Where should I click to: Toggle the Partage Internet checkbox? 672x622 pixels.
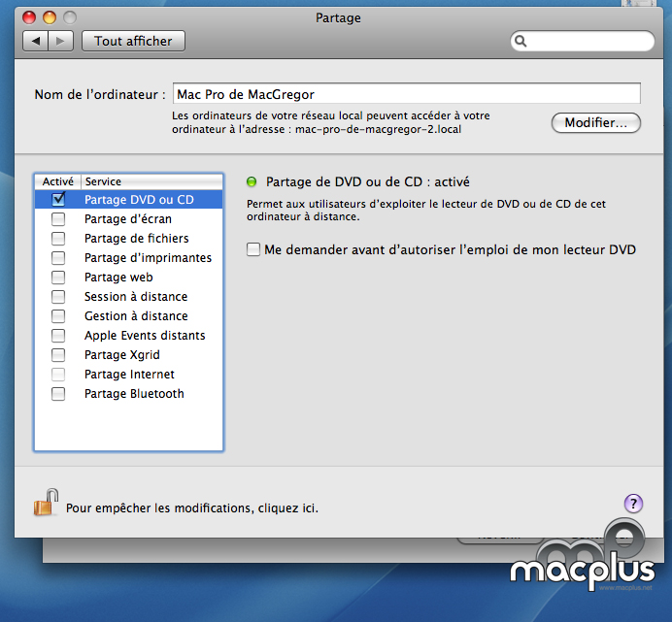[58, 375]
